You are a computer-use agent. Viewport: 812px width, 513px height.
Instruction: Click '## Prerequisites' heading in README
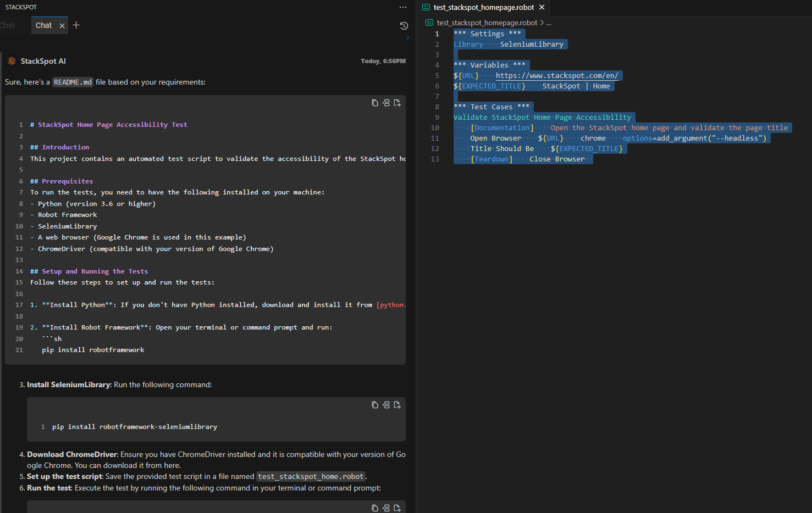coord(62,181)
